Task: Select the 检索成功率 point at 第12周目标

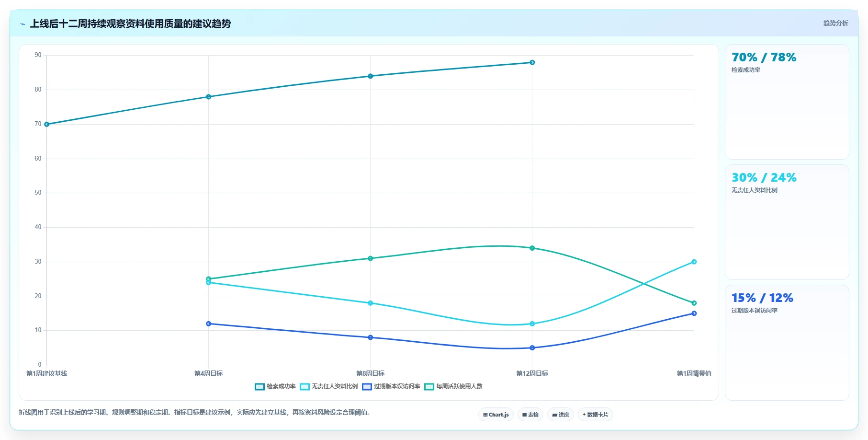Action: click(532, 62)
